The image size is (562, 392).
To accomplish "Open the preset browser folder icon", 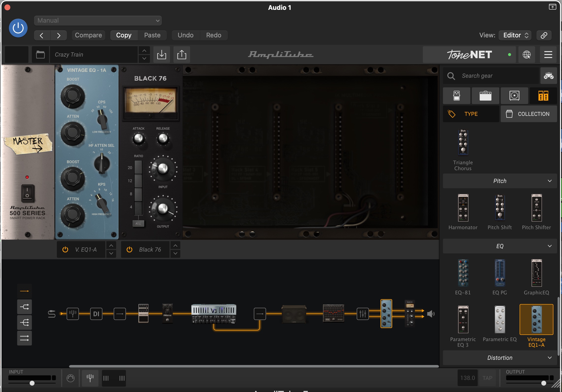I will pos(40,55).
